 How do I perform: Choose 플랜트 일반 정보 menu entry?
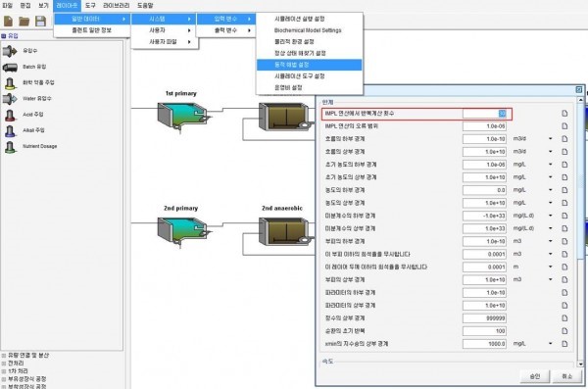[92, 30]
